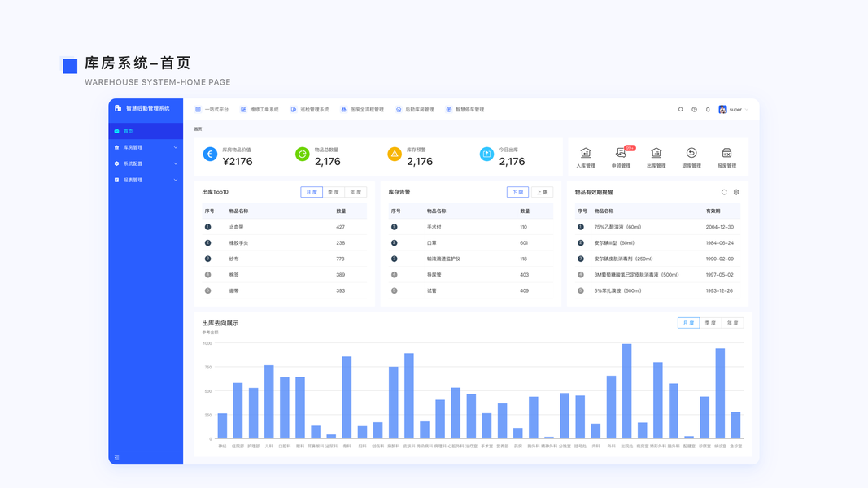
Task: Click ¥2176 value under 库房物品价值
Action: click(238, 162)
